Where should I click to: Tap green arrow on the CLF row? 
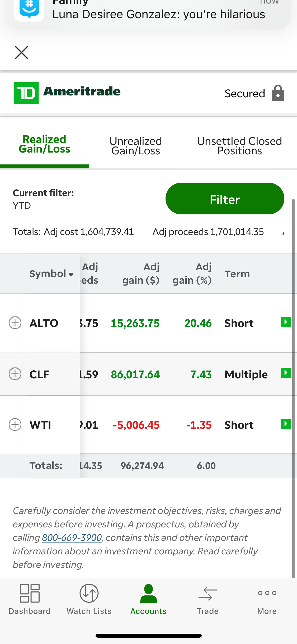285,373
